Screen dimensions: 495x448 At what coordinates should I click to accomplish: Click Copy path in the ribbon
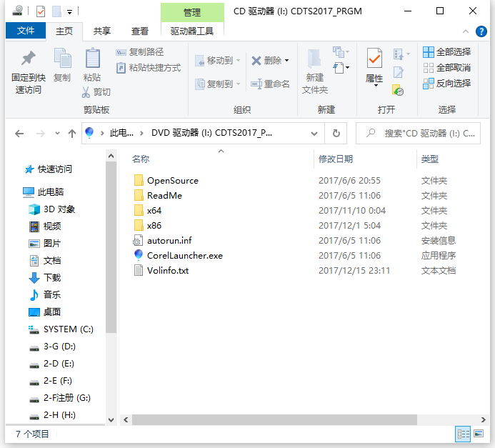[139, 51]
